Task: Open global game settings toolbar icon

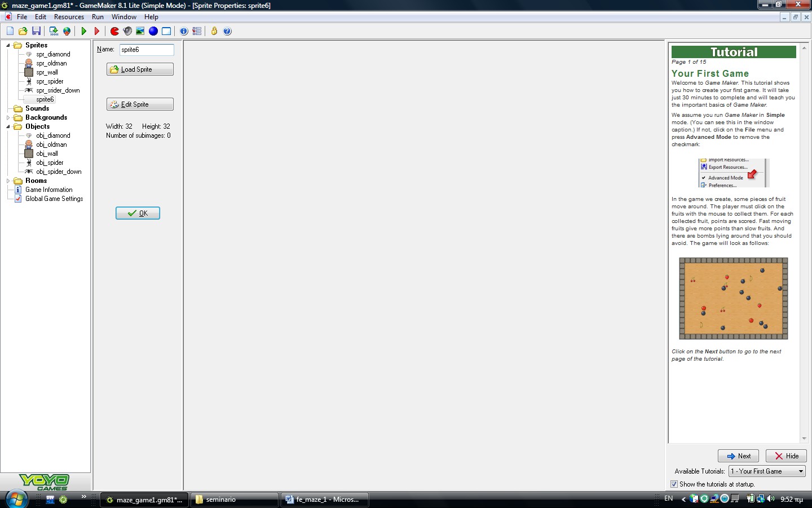Action: tap(197, 31)
